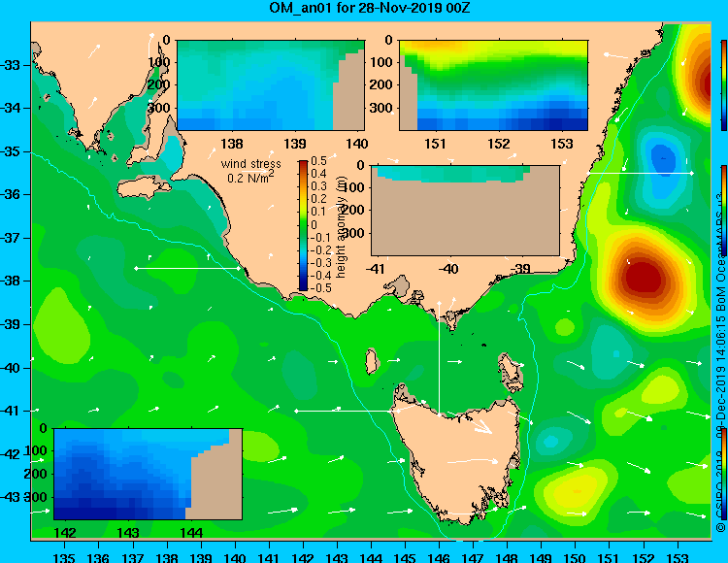The width and height of the screenshot is (728, 563).
Task: Click Kangaroo Island near -36 latitude
Action: [x=143, y=188]
